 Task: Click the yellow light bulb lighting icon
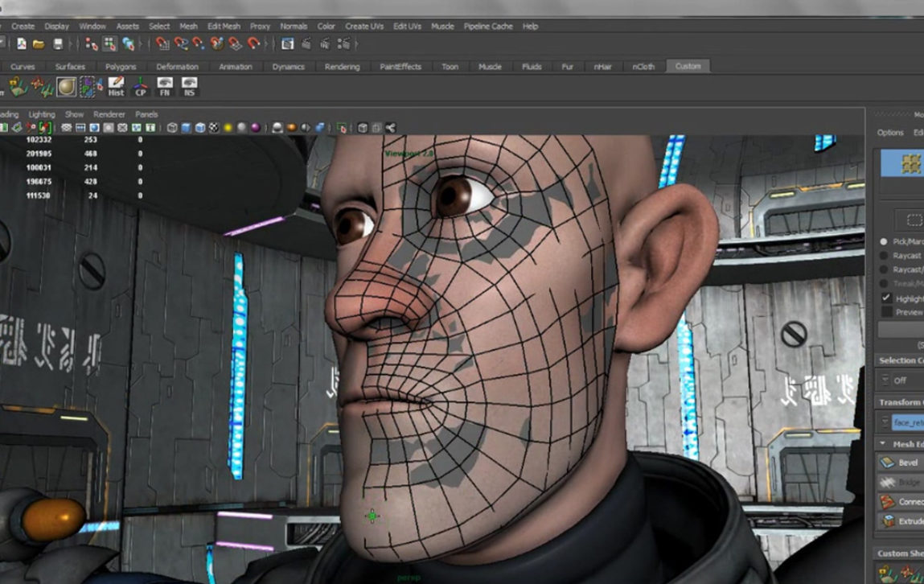click(x=228, y=128)
